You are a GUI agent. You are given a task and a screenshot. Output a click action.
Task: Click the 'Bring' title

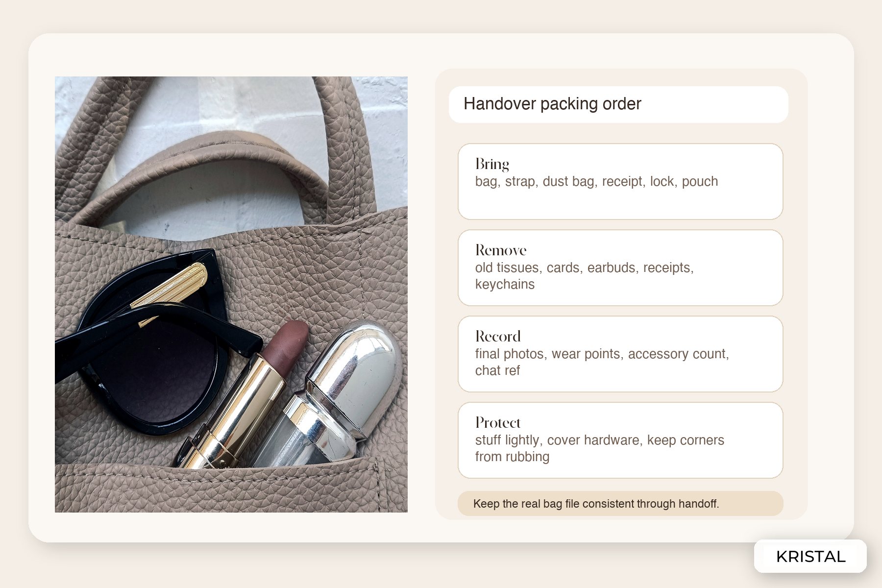(492, 164)
